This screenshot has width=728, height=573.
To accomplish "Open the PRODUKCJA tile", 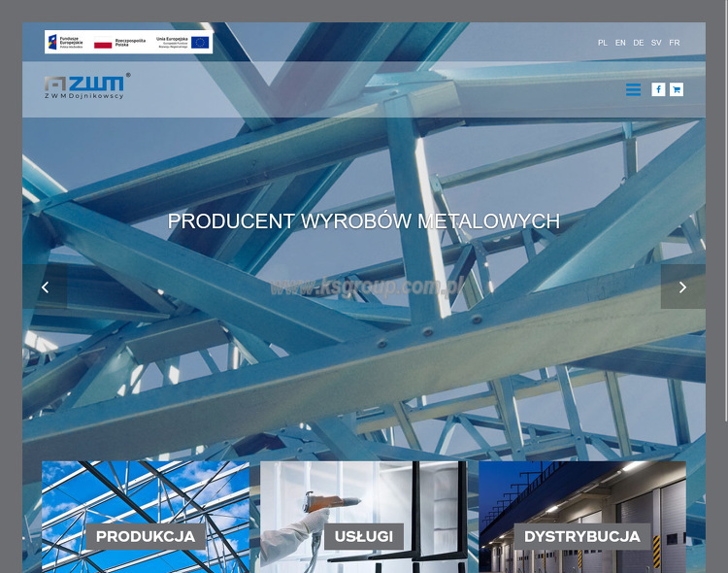I will pos(146,517).
